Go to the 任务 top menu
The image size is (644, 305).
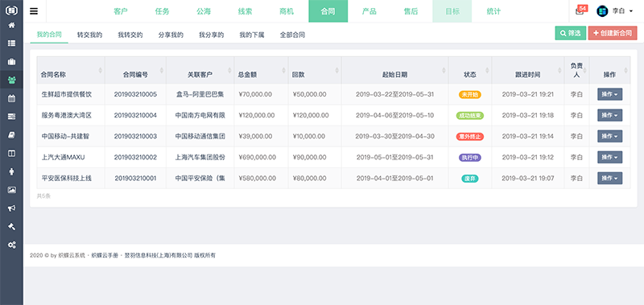click(x=163, y=11)
